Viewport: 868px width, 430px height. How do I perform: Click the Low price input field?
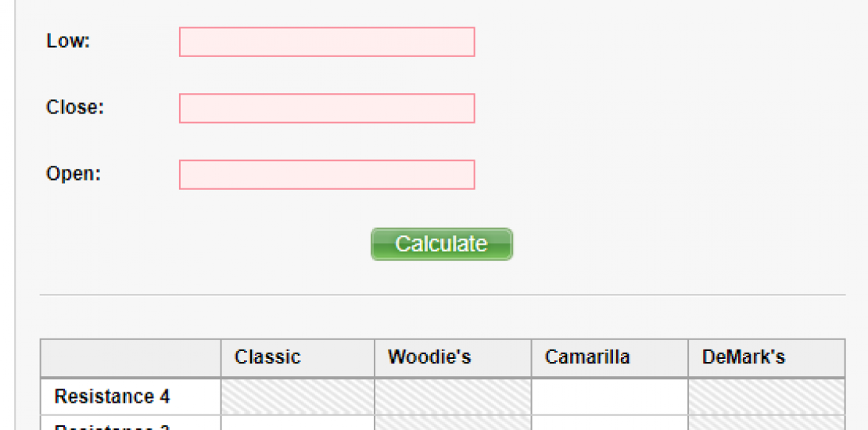tap(327, 42)
